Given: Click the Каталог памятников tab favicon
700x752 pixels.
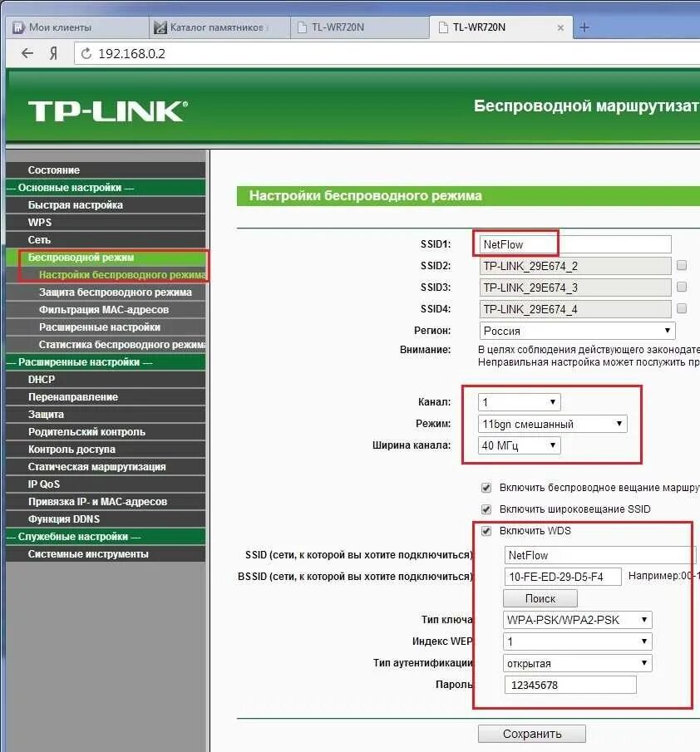Looking at the screenshot, I should [160, 27].
